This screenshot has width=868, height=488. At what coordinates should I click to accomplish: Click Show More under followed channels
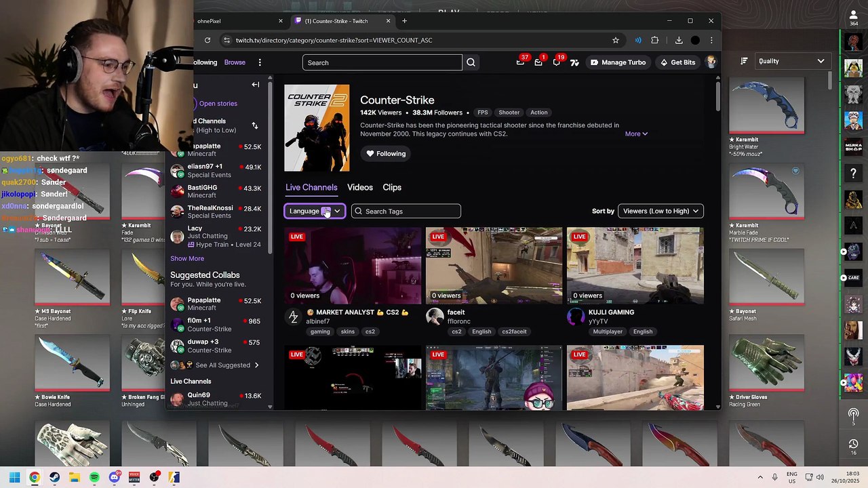tap(187, 258)
